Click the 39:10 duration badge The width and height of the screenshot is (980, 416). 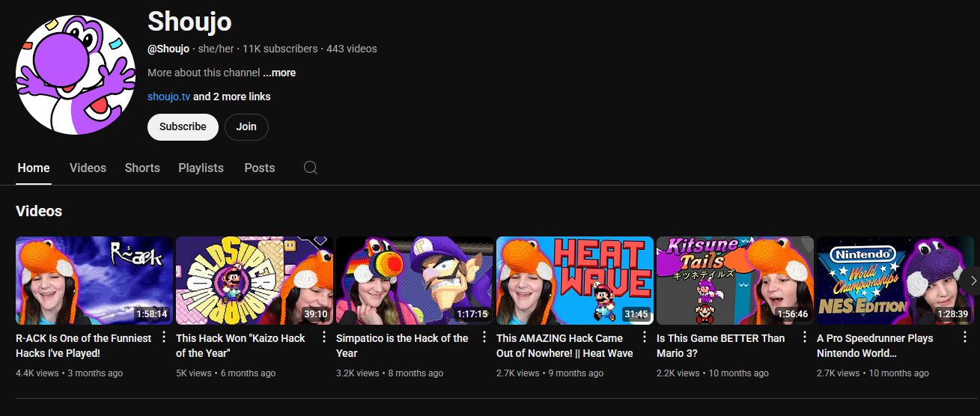[x=316, y=314]
